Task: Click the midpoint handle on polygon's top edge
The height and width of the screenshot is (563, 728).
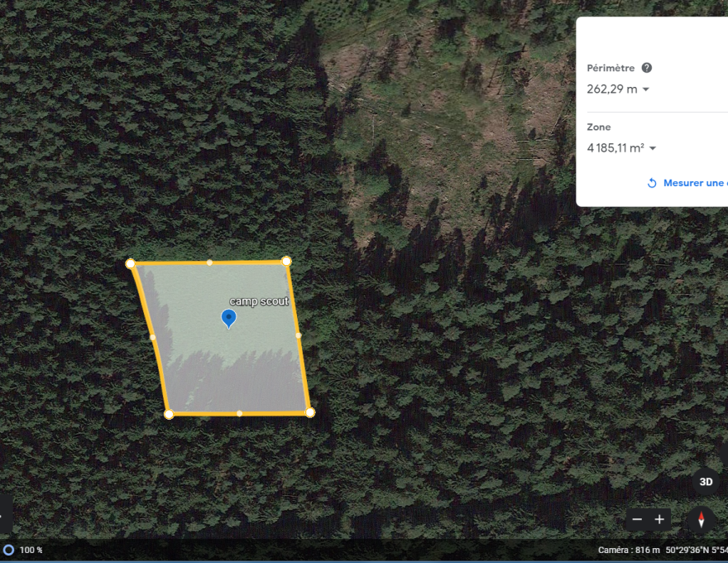Action: click(x=209, y=262)
